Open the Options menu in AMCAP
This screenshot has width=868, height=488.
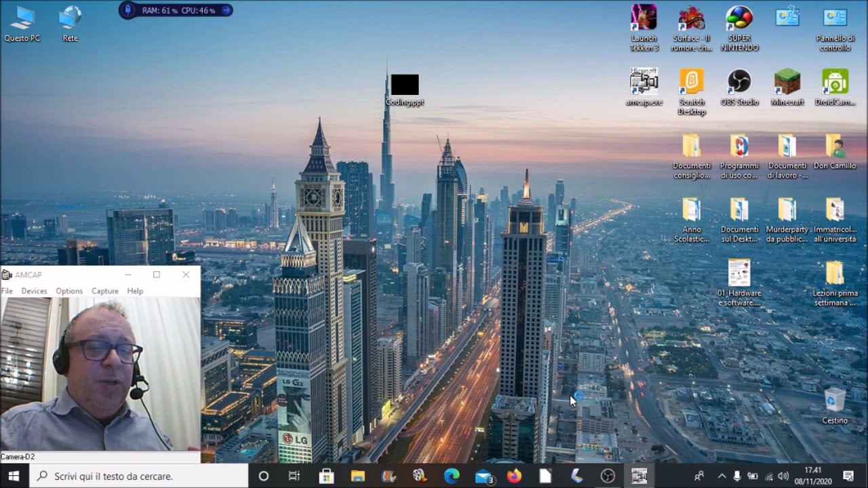coord(69,291)
